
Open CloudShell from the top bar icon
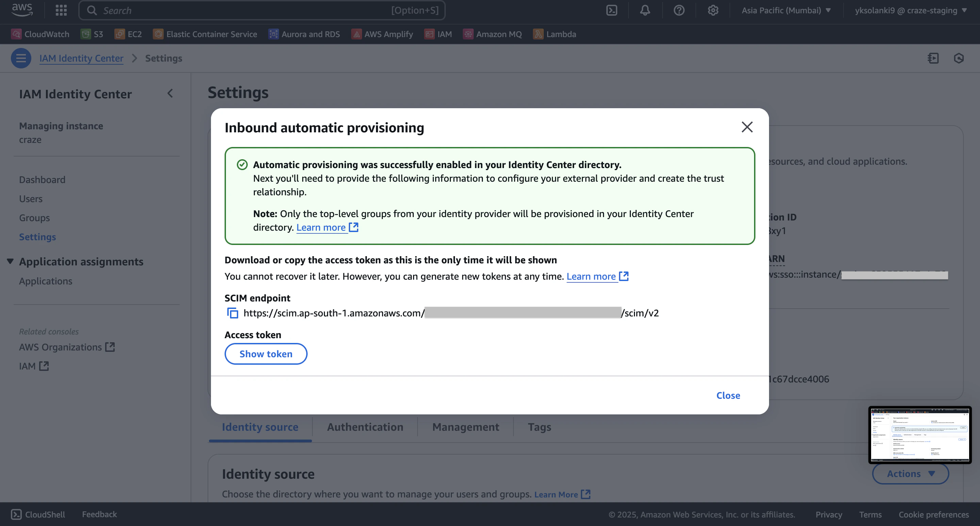tap(611, 10)
